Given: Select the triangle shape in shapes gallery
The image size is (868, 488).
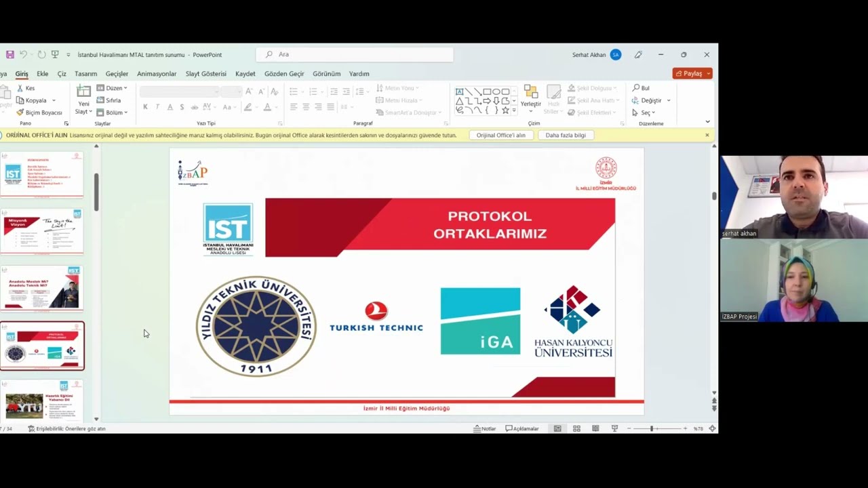Looking at the screenshot, I should tap(460, 101).
